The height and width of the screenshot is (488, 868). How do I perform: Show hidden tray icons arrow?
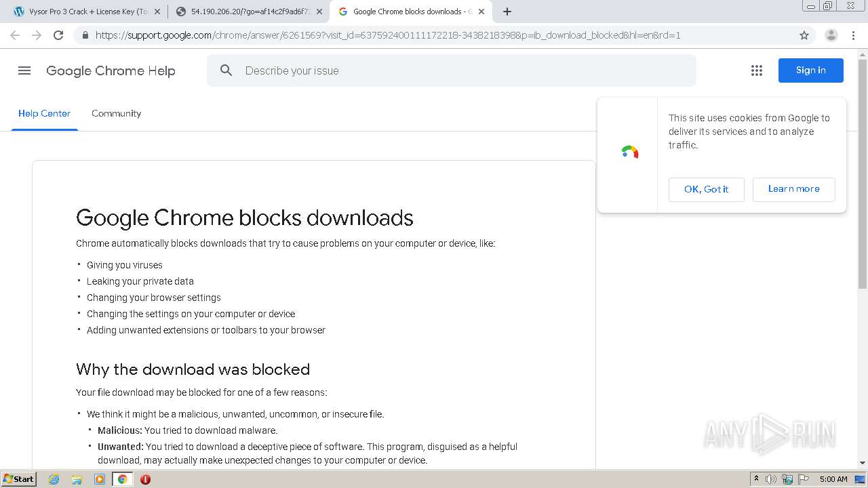coord(756,479)
